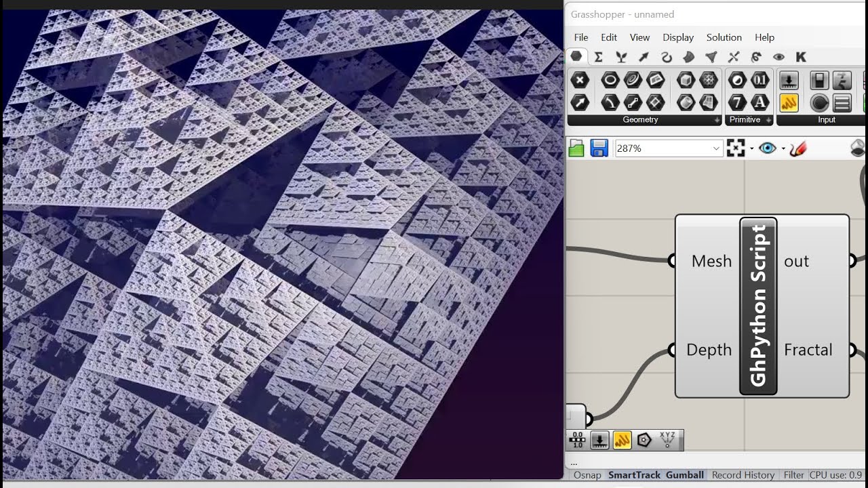This screenshot has height=488, width=868.
Task: Click the out output parameter
Action: 796,261
